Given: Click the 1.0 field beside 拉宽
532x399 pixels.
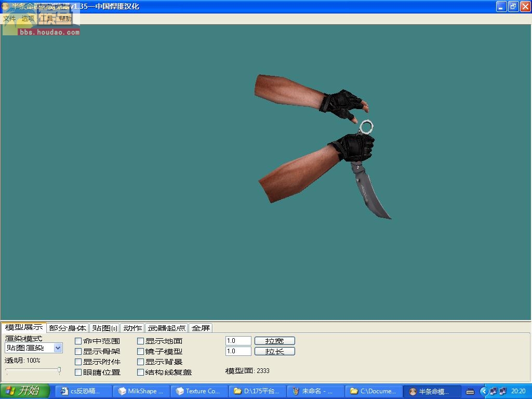Looking at the screenshot, I should click(238, 341).
